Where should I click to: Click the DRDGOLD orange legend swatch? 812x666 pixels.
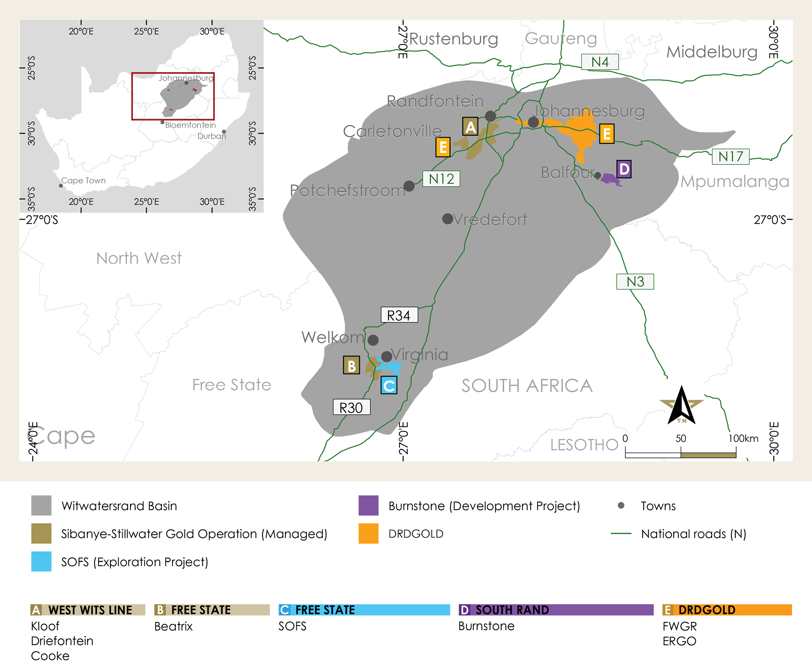[x=368, y=534]
